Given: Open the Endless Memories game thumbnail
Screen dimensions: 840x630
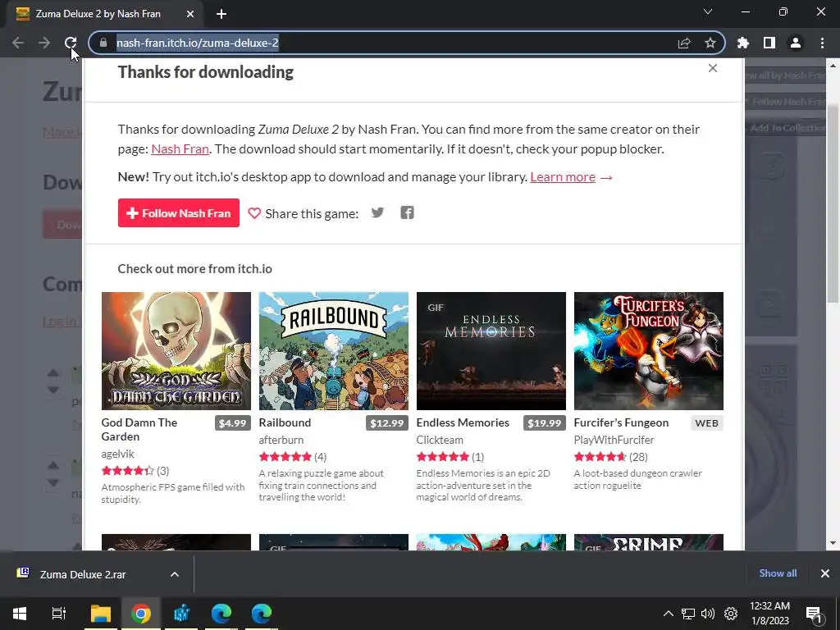Looking at the screenshot, I should click(x=491, y=351).
